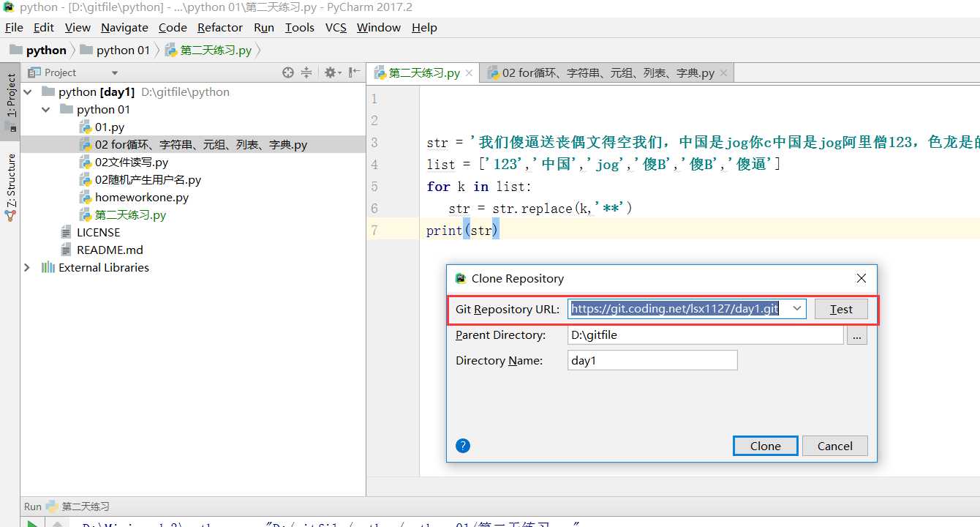Click print(str) on line 7
This screenshot has height=527, width=980.
(x=462, y=231)
